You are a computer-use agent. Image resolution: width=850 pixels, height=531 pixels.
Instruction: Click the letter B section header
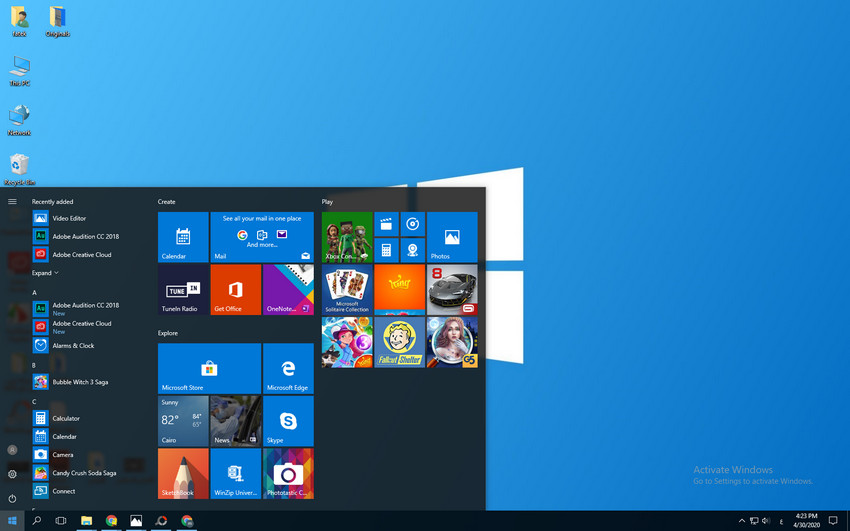click(34, 365)
